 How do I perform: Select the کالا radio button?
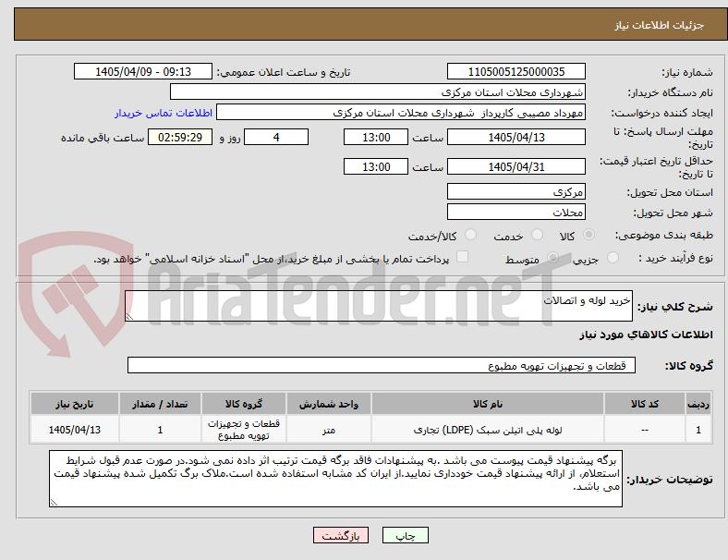pos(588,235)
